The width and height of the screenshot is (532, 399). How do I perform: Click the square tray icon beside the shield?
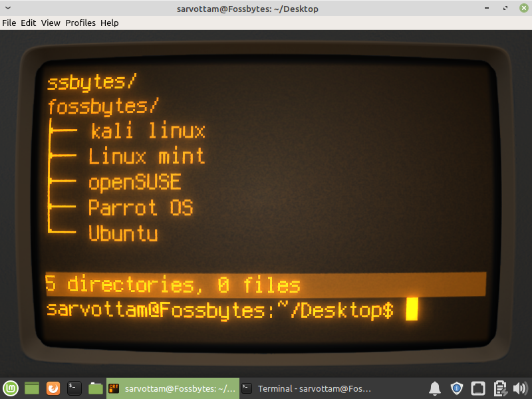(478, 388)
